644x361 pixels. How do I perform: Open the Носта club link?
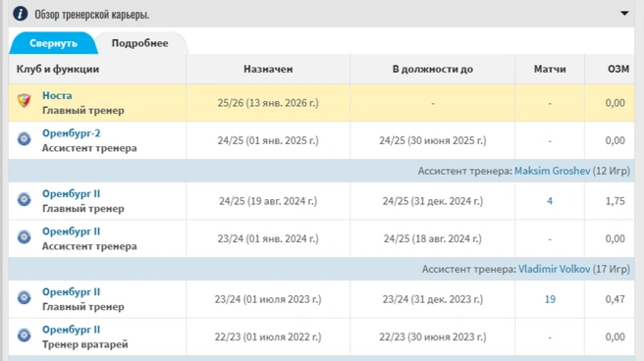coord(57,95)
